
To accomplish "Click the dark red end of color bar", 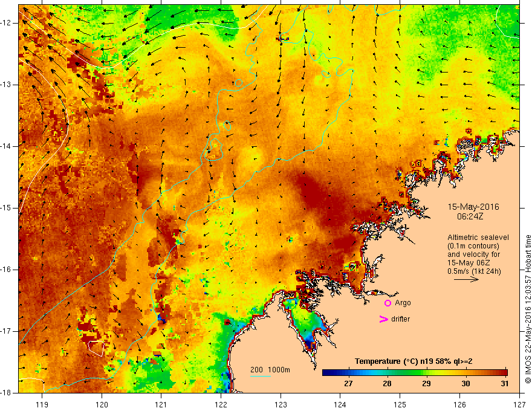I will coord(505,373).
